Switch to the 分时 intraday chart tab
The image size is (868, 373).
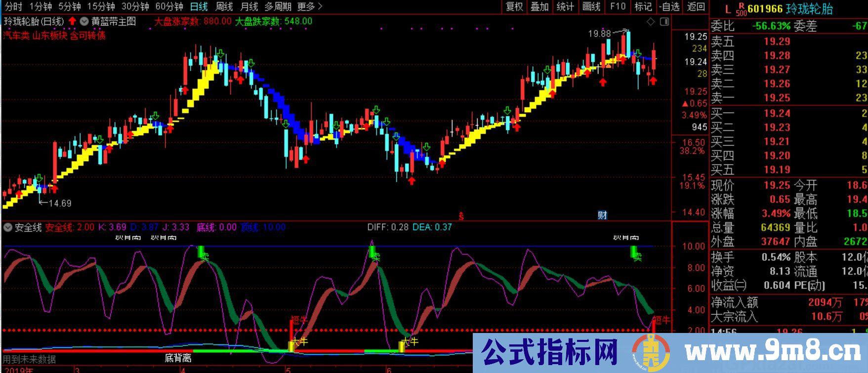(13, 6)
